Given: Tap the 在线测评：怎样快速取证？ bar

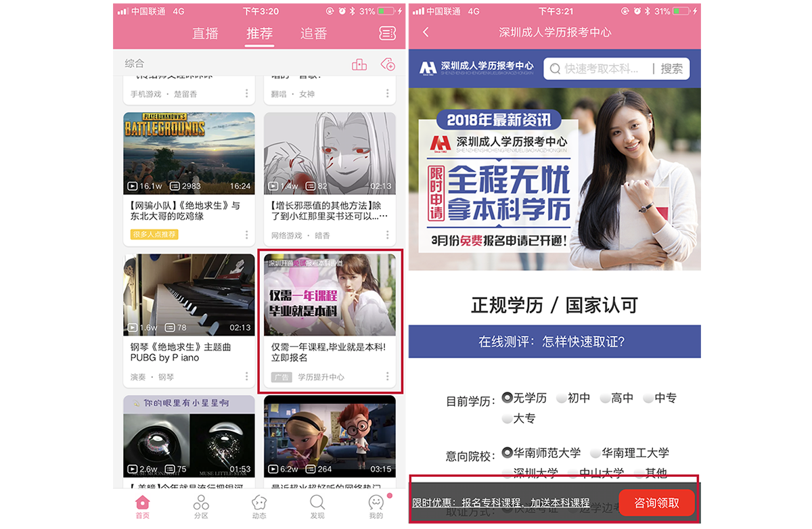Looking at the screenshot, I should coord(555,342).
